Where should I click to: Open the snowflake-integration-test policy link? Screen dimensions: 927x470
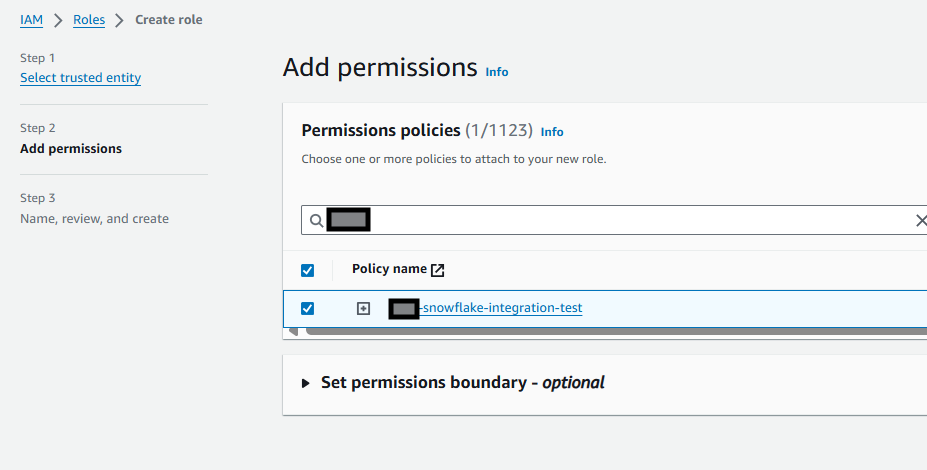point(485,308)
